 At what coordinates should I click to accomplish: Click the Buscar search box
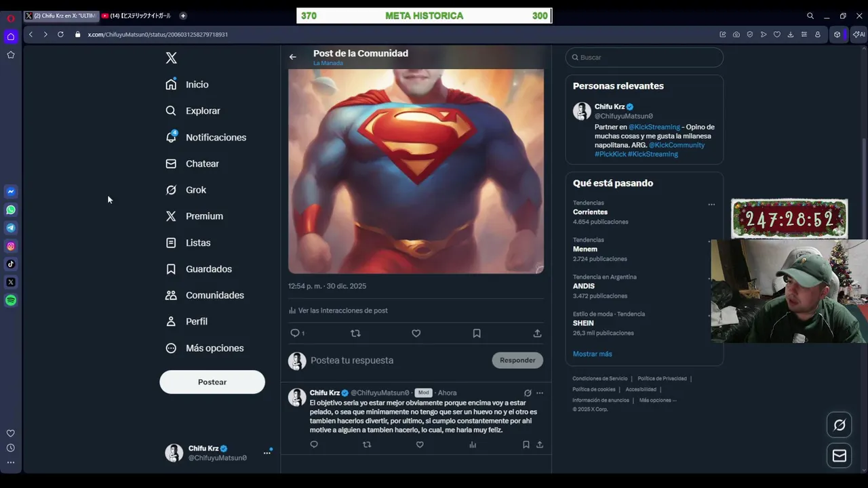click(644, 58)
